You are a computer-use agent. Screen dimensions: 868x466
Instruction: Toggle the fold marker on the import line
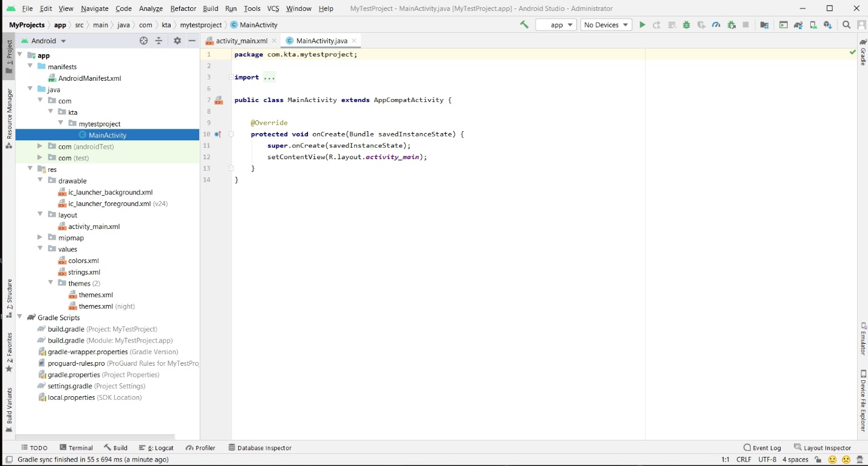tap(231, 77)
